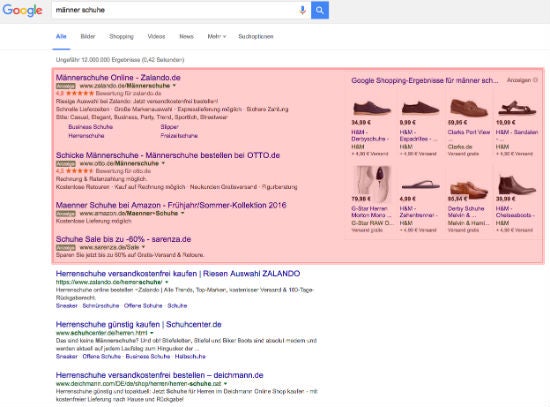Open Schicke Männerschuhe OTTO.de ad
The height and width of the screenshot is (407, 550).
click(168, 155)
